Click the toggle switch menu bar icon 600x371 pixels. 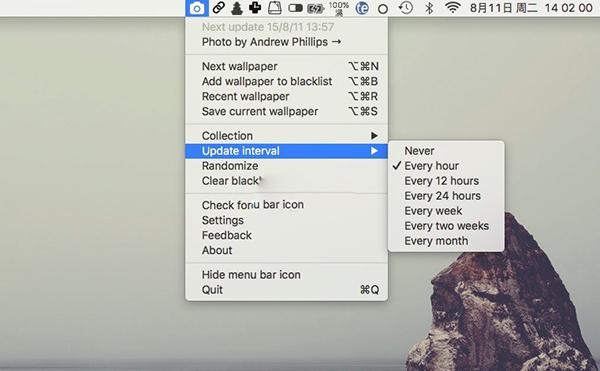point(295,8)
